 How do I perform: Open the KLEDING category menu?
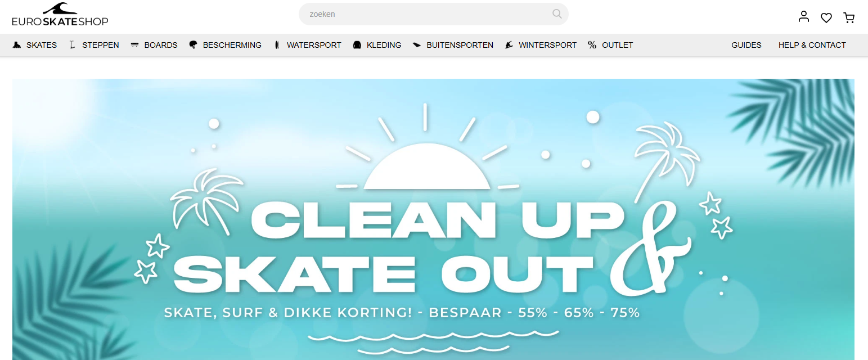pos(384,44)
